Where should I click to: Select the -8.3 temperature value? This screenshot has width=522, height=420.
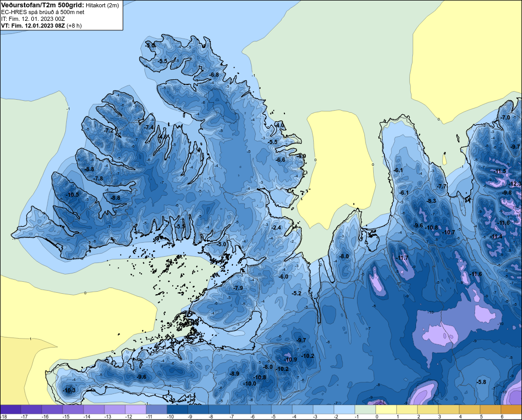click(x=431, y=201)
